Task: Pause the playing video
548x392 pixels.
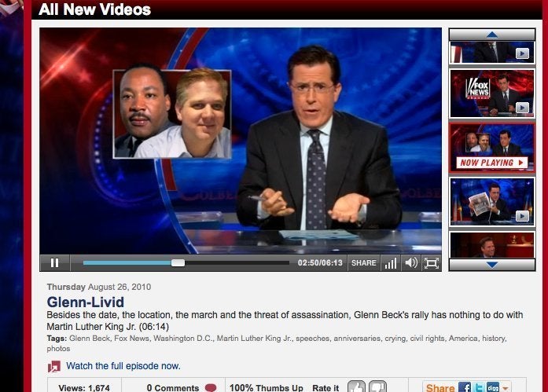Action: (x=55, y=263)
